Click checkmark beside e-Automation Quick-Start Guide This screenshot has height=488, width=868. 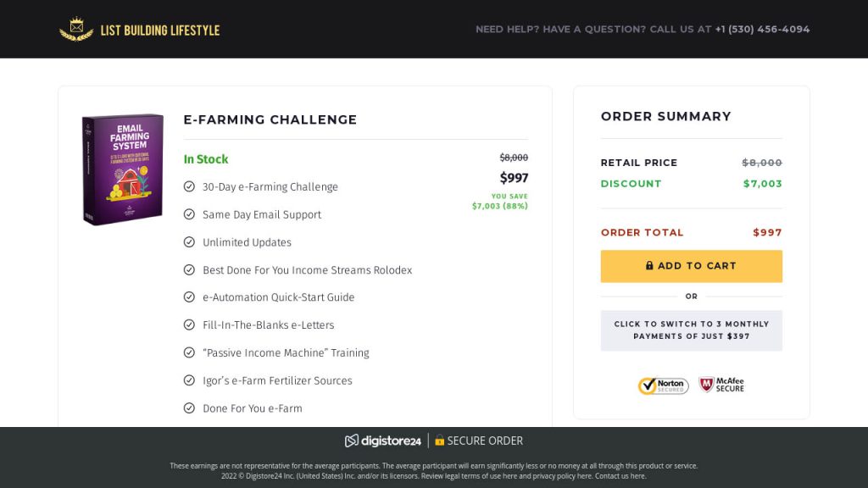coord(189,297)
